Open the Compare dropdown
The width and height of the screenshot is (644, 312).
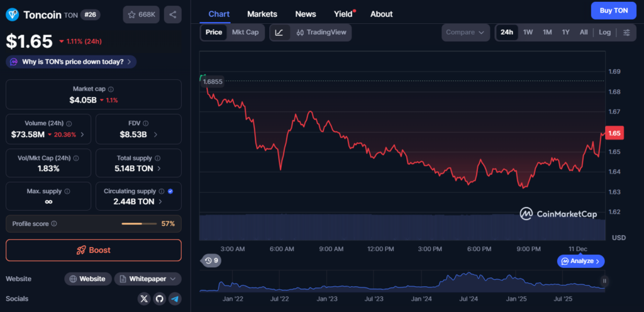click(x=465, y=33)
